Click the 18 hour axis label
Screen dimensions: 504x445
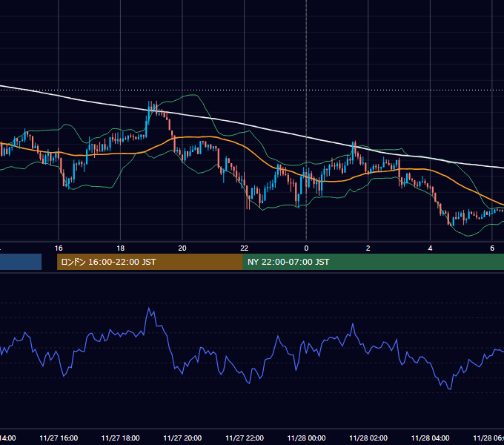coord(121,248)
